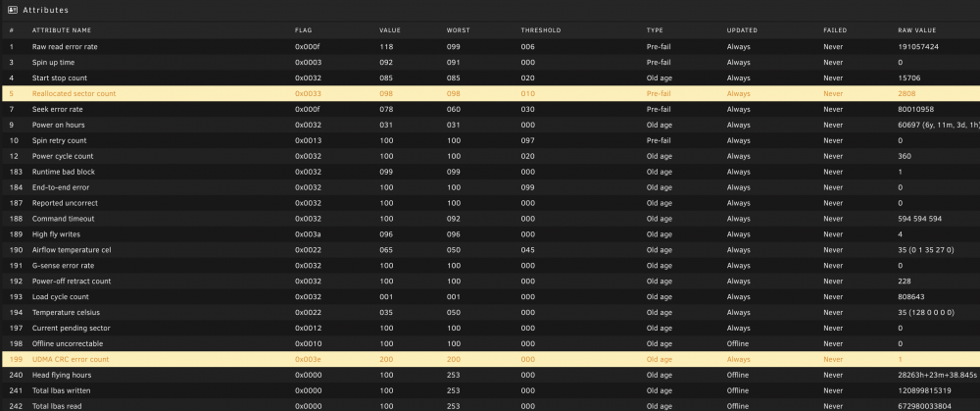Select the Power cycle count attribute

63,156
